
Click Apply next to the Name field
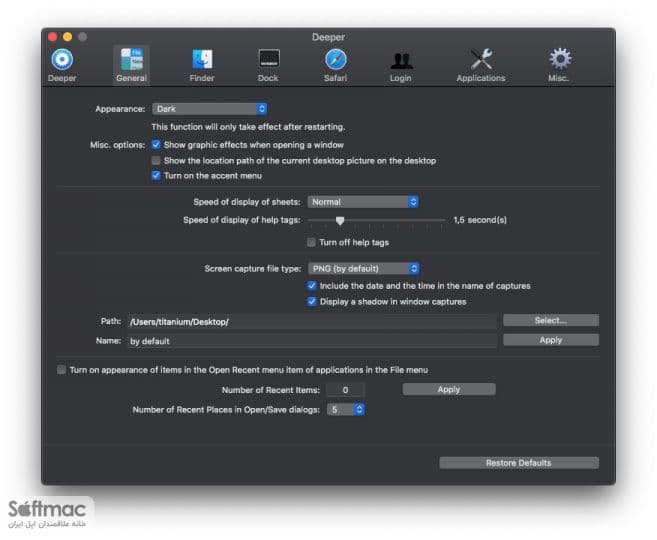click(551, 340)
